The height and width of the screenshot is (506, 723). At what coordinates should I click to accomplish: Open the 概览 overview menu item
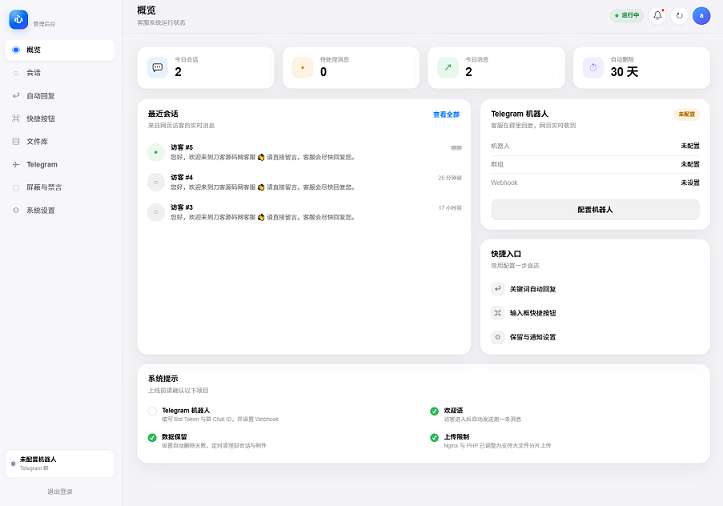[60, 50]
